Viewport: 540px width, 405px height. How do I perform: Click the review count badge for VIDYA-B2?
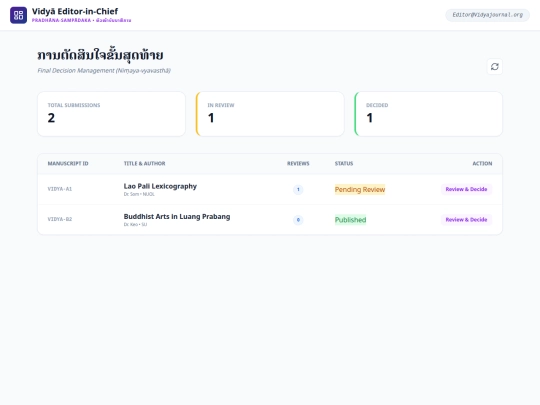pyautogui.click(x=298, y=220)
